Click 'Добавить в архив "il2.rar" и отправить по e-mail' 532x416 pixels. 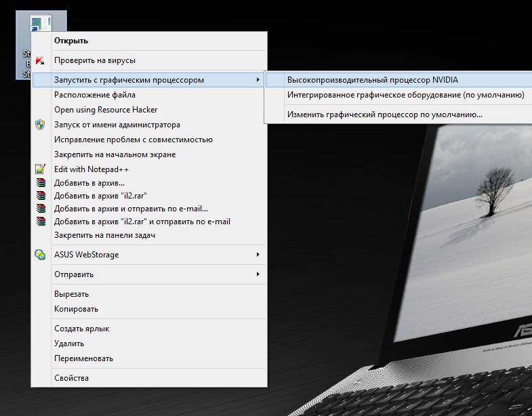pos(149,222)
